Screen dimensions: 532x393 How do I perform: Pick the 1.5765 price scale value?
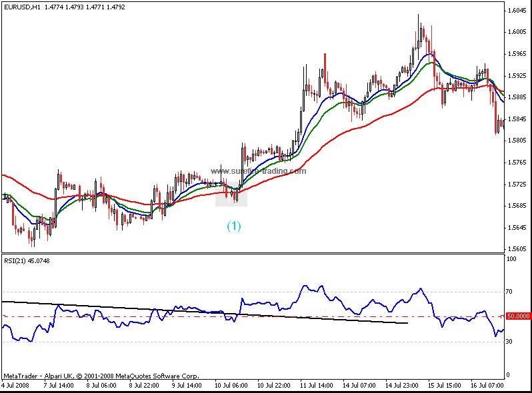pos(517,163)
